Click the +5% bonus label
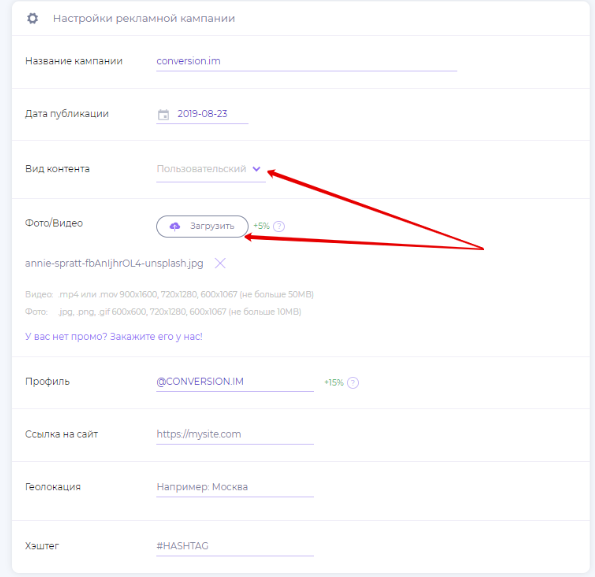595x577 pixels. click(261, 226)
